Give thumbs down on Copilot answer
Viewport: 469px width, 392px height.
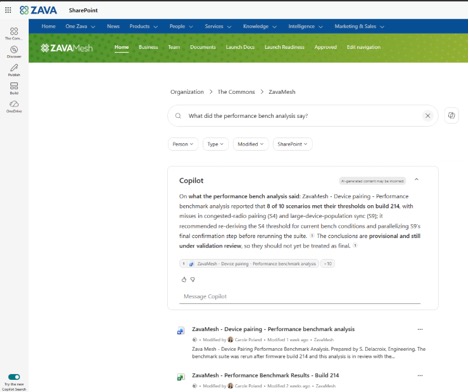193,279
